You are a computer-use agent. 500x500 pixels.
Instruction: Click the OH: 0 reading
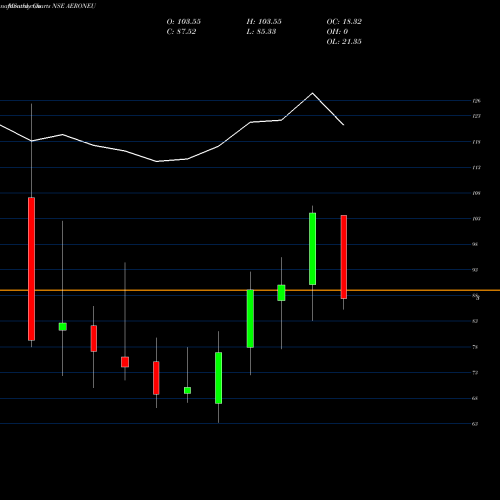(x=337, y=32)
